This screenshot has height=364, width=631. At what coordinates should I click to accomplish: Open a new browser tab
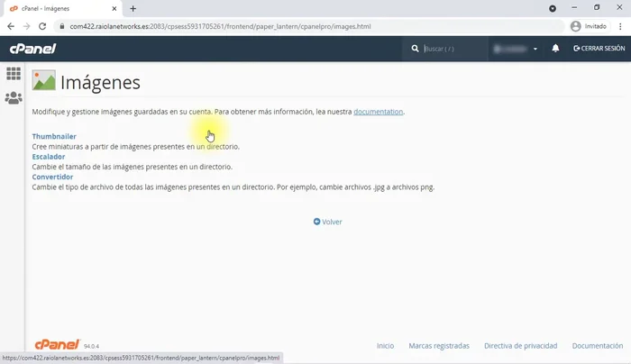point(133,8)
